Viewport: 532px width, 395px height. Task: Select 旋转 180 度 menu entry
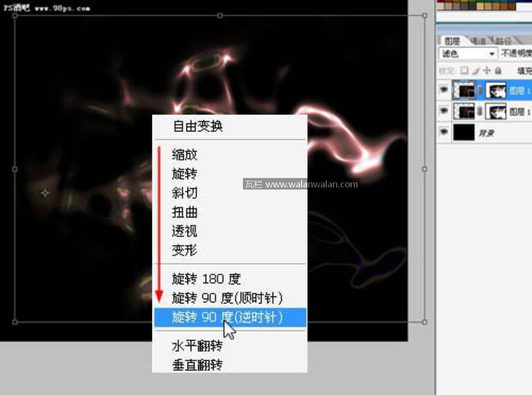[x=206, y=279]
